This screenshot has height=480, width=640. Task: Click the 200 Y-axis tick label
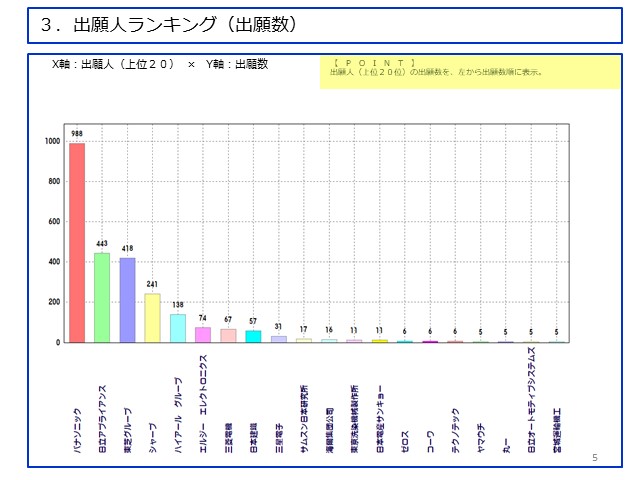[54, 302]
